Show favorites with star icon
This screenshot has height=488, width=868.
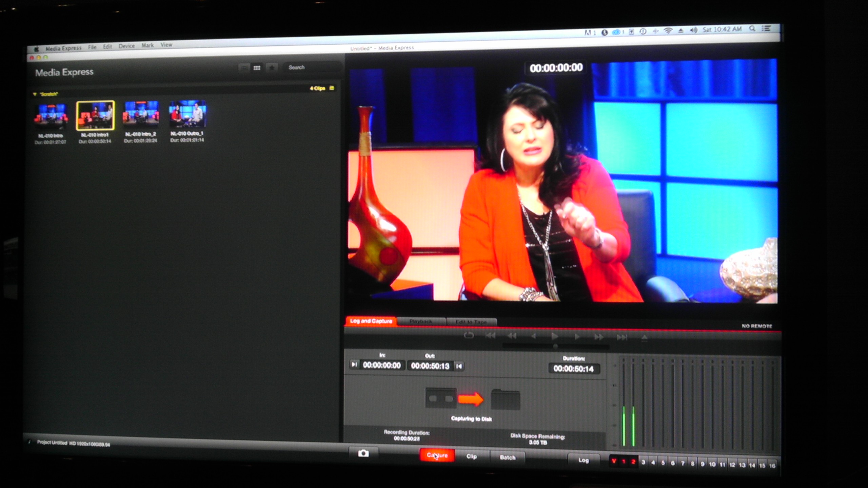pos(272,67)
